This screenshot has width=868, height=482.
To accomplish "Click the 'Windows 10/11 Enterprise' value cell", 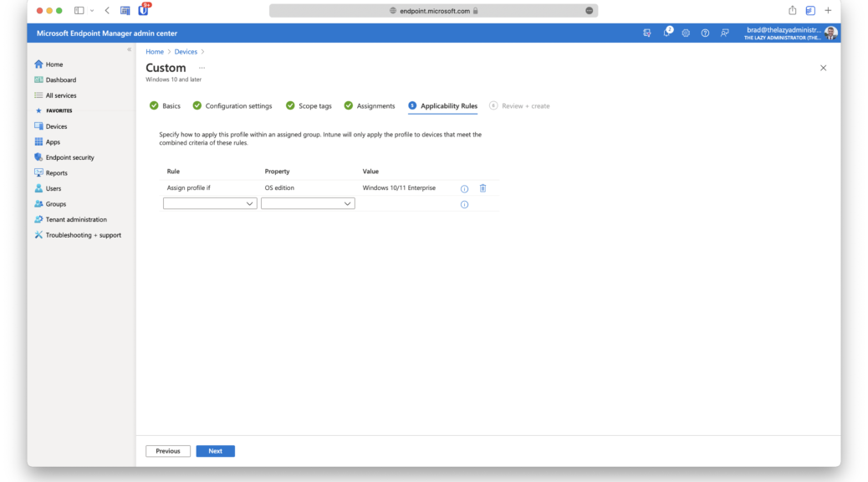I will (399, 187).
